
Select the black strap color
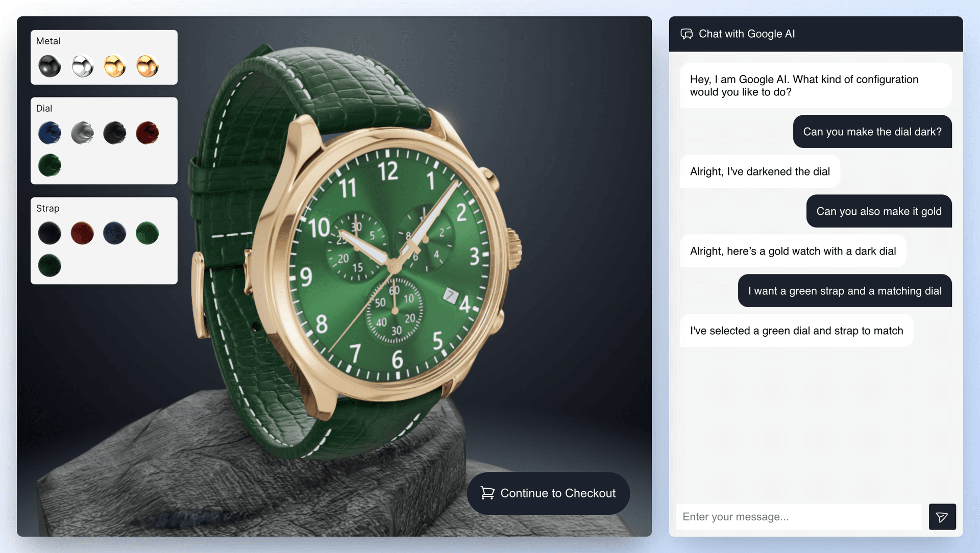click(x=50, y=233)
